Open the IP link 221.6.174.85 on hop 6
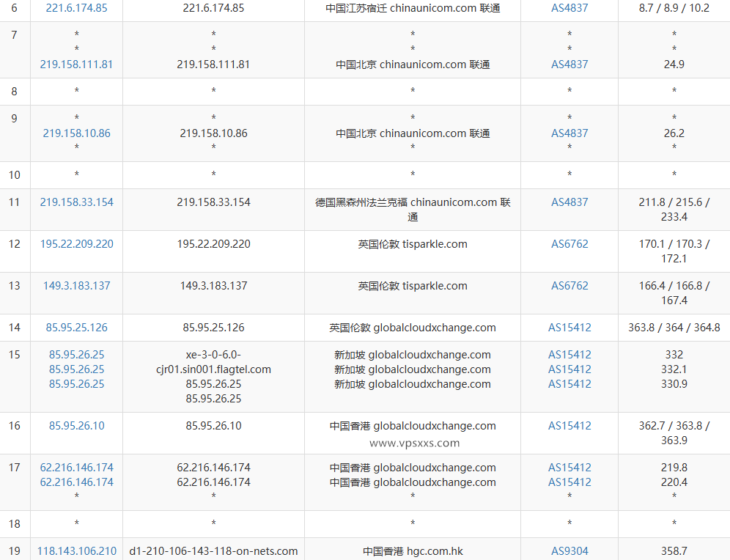 (76, 8)
